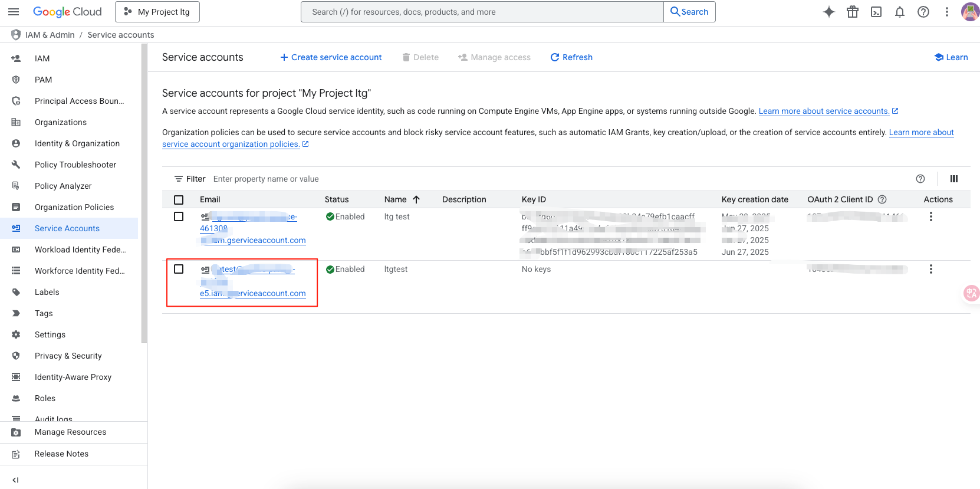
Task: Check the 'ltg test' service account row
Action: pyautogui.click(x=179, y=216)
